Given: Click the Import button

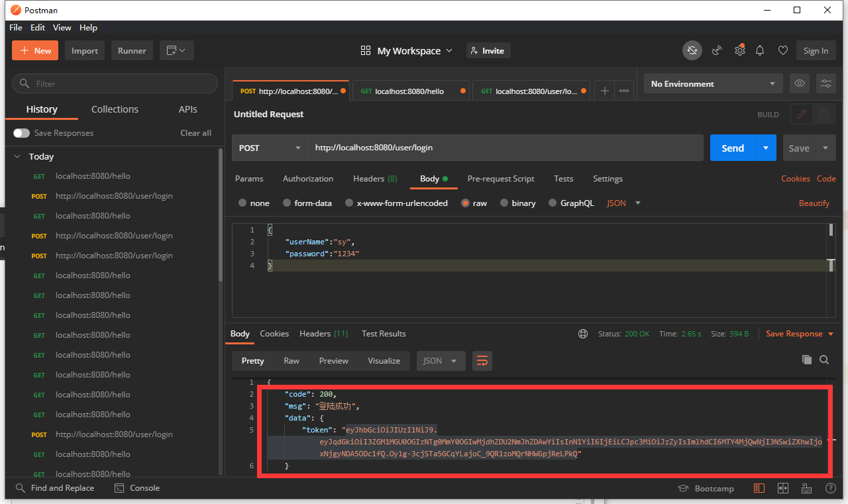Looking at the screenshot, I should (x=85, y=51).
